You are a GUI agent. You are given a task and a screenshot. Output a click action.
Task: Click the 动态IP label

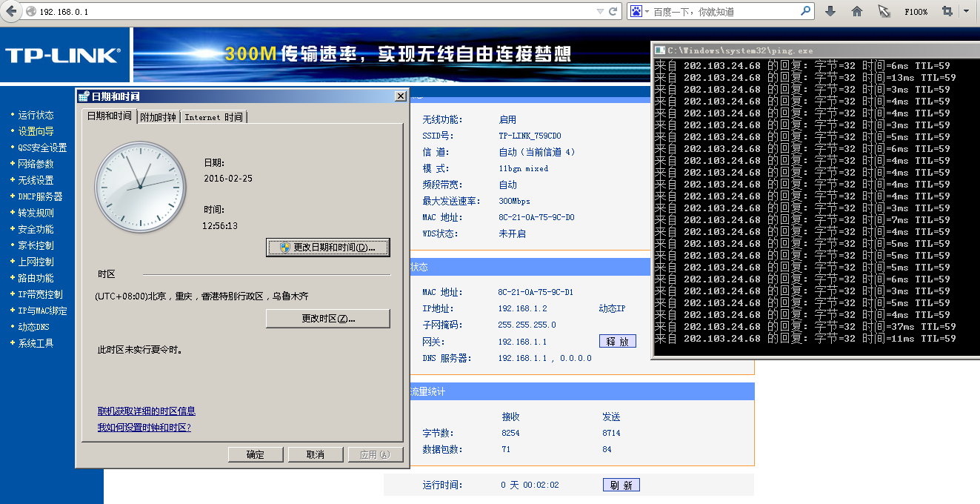coord(612,309)
